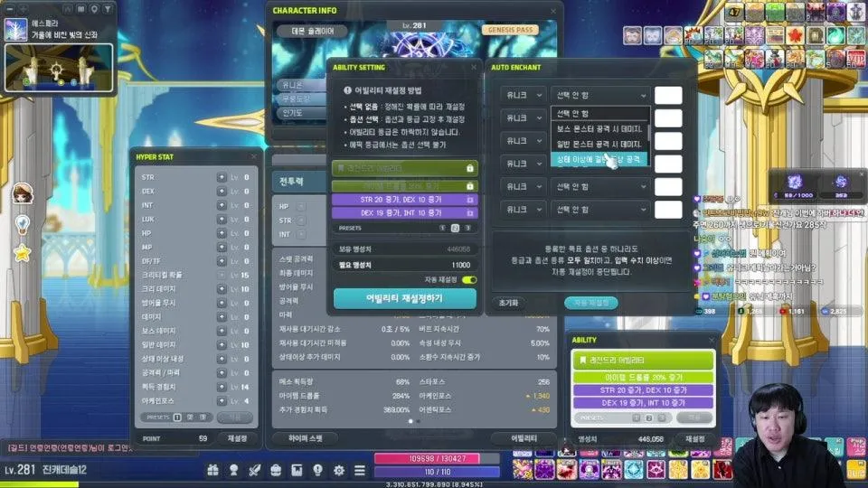Image resolution: width=868 pixels, height=488 pixels.
Task: Toggle lock on the 레전드리 어빌리티 row
Action: tap(469, 168)
